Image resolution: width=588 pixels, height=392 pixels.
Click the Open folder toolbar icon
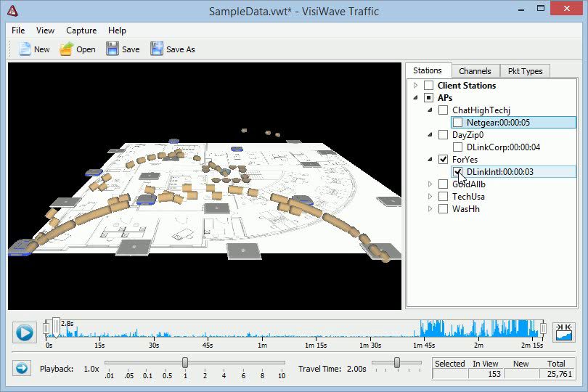tap(66, 49)
